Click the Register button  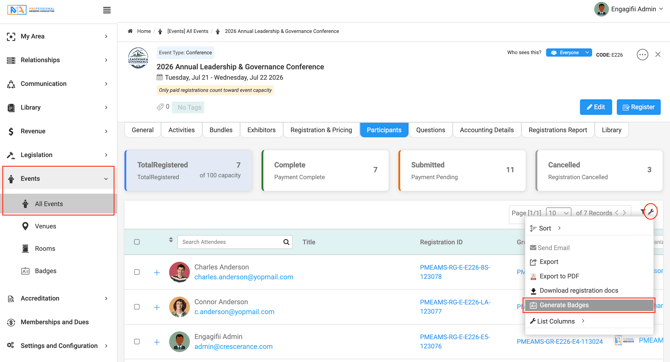(x=638, y=107)
